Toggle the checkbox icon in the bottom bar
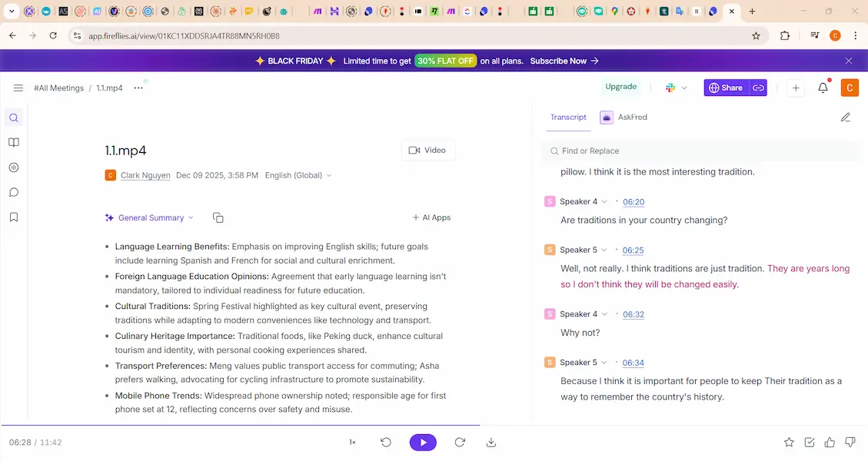 810,443
